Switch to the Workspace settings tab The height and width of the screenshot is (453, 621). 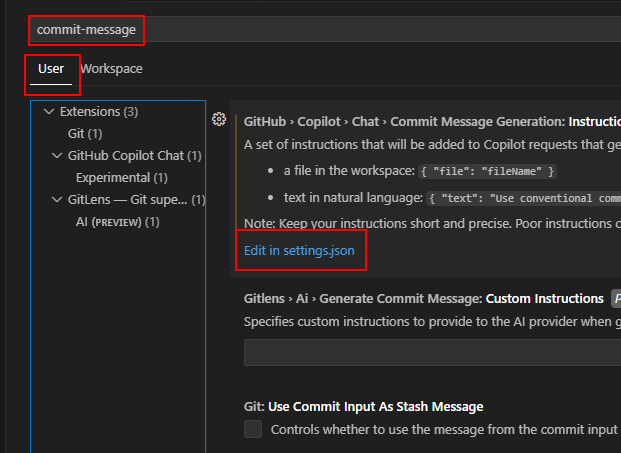[111, 69]
